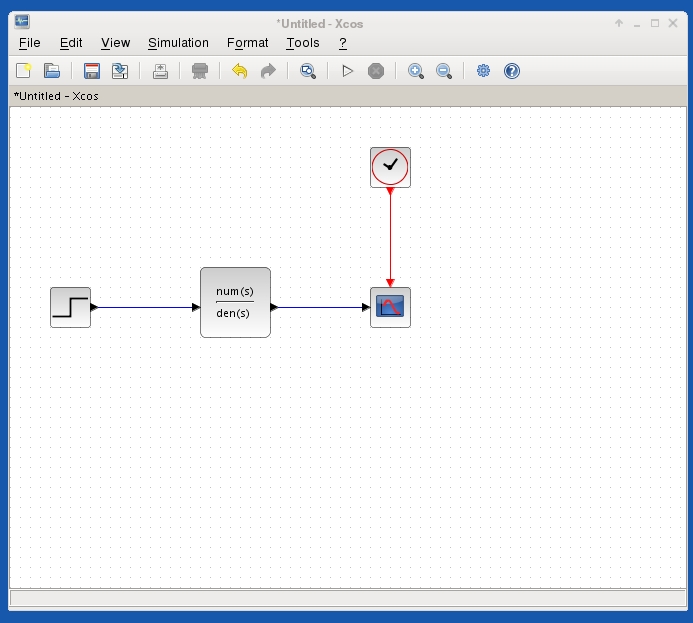Click the up-arrow window button in title bar
Image resolution: width=693 pixels, height=623 pixels.
point(619,23)
